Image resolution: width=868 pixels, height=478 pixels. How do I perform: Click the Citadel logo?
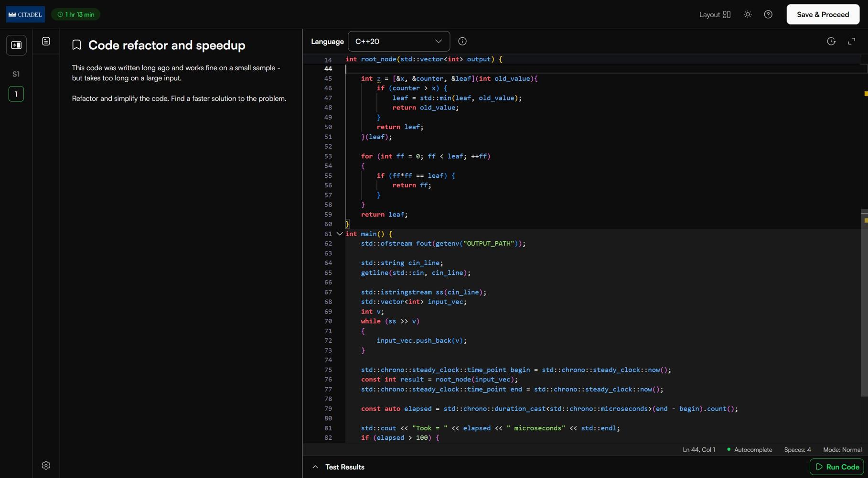pos(25,14)
